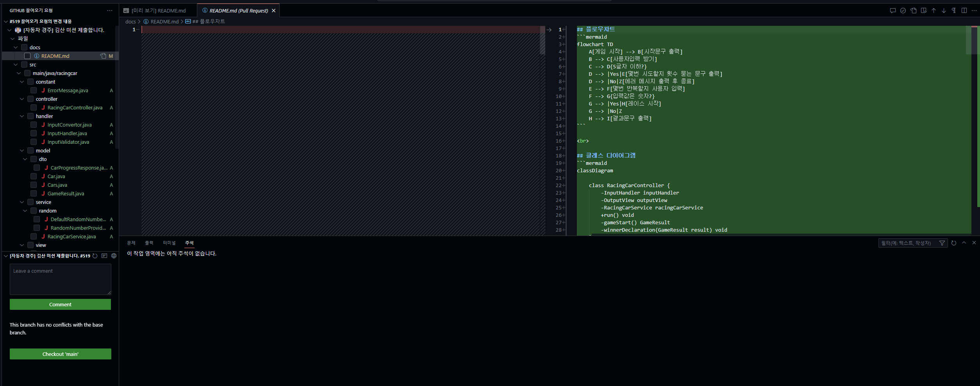Screen dimensions: 980x386
Task: Close the bottom panel
Action: point(974,243)
